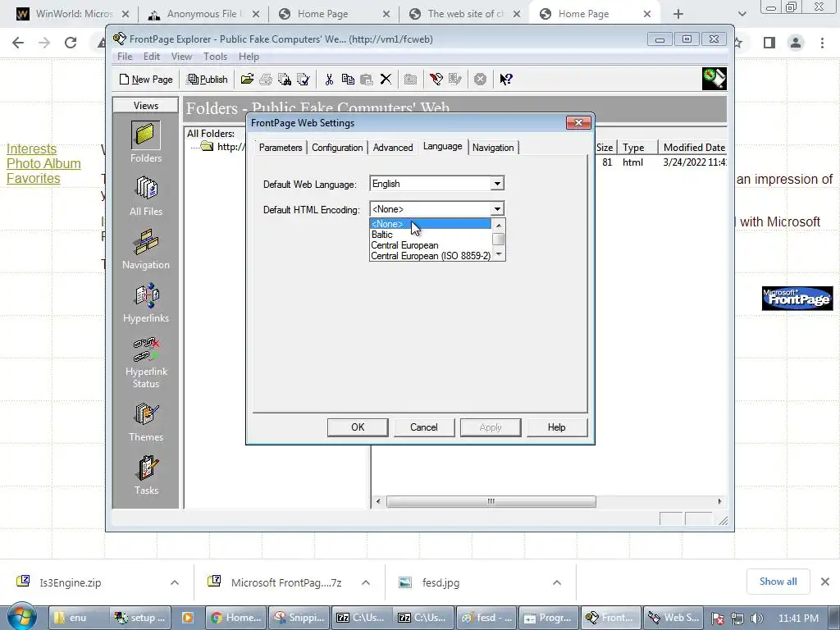
Task: Open Hyperlink Status view
Action: (146, 362)
